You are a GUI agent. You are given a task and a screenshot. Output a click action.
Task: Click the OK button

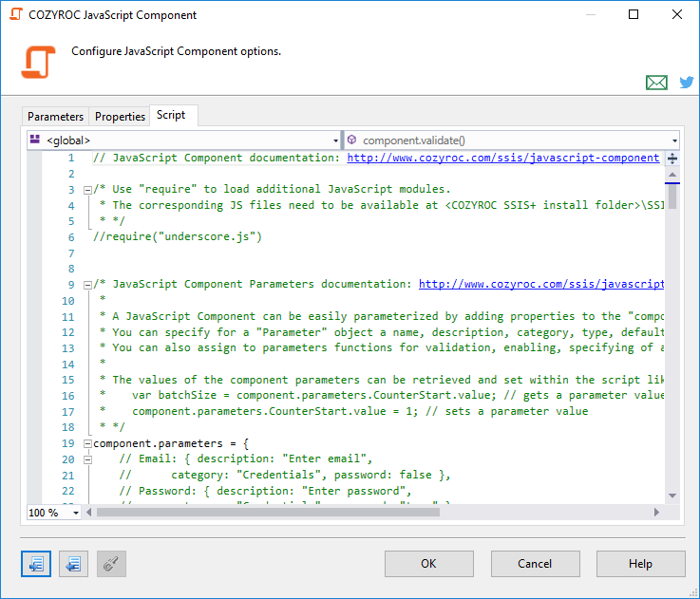429,564
